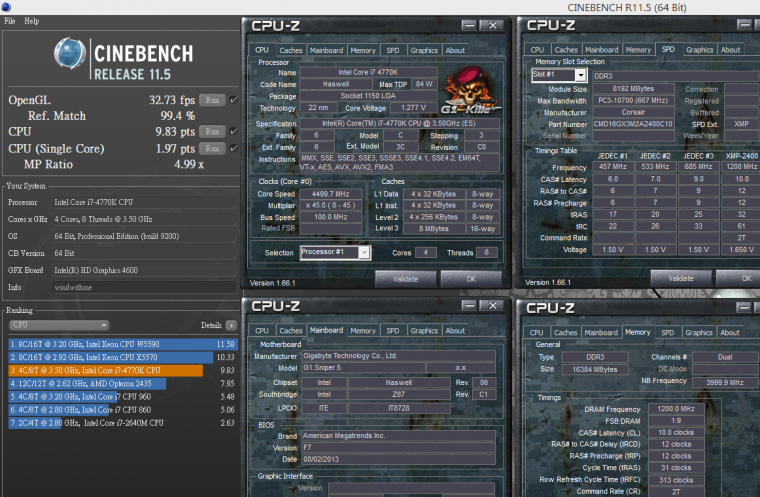Open the Processor #1 selection dropdown
This screenshot has width=760, height=497.
coord(335,252)
